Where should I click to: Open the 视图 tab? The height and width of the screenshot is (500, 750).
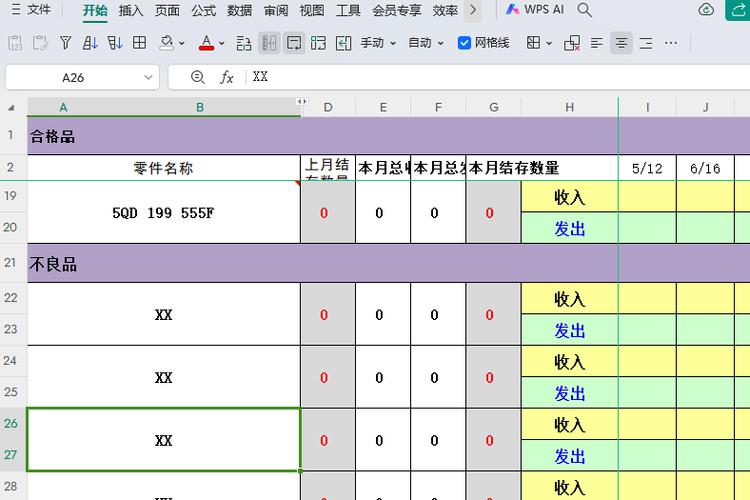point(312,10)
